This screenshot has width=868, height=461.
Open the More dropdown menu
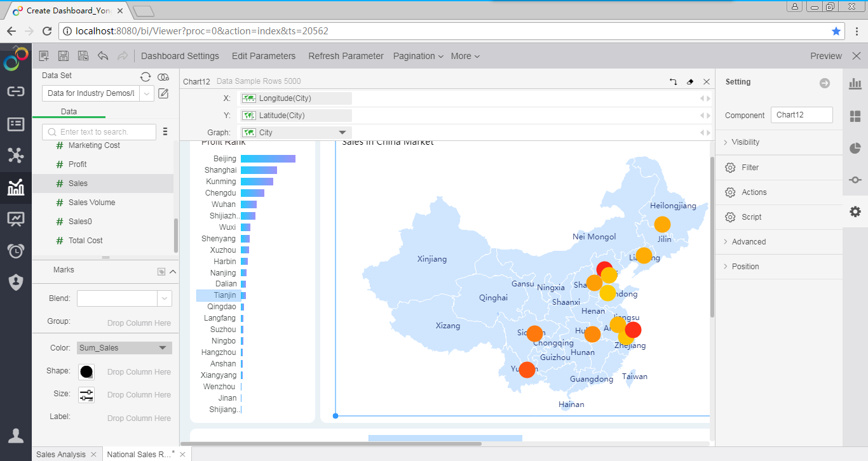[465, 56]
